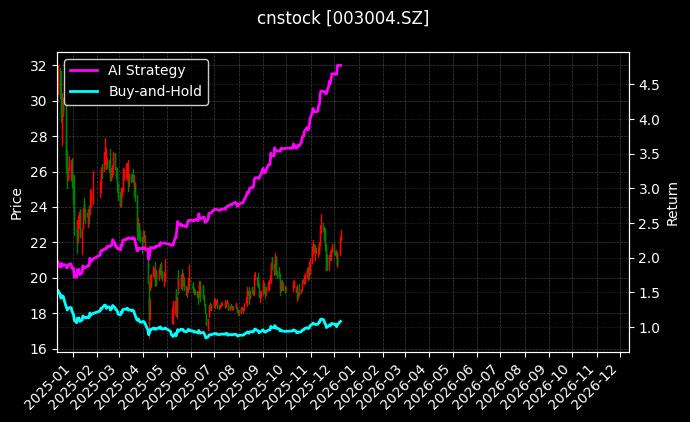Click the 2026-12 date label
Screen dimensions: 690x422
pos(595,387)
